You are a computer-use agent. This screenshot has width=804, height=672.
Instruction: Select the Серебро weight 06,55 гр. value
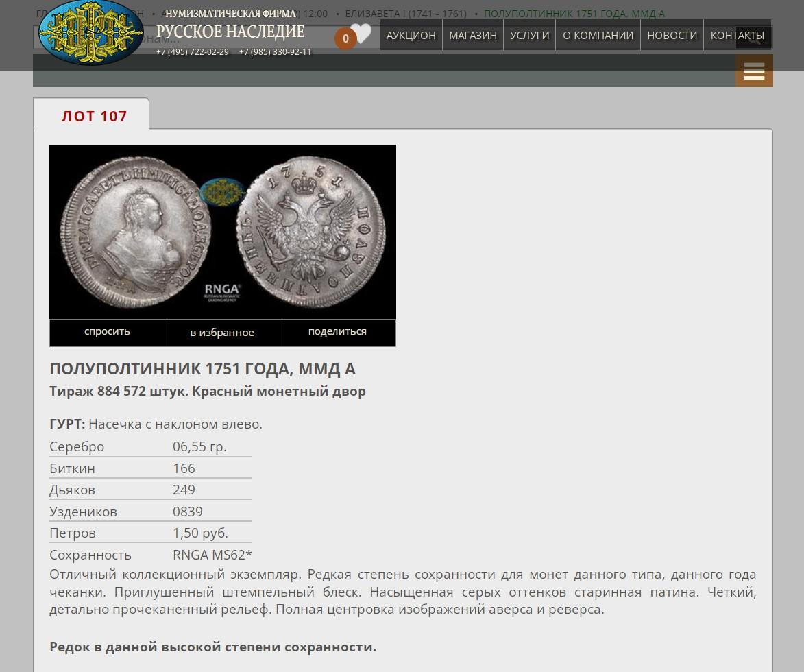[x=199, y=447]
